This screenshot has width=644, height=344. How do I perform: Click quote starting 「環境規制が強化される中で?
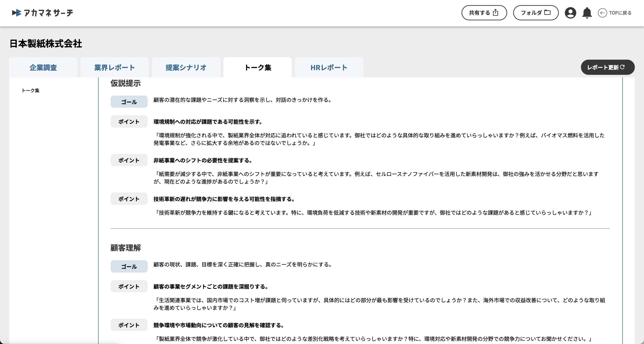click(x=379, y=139)
